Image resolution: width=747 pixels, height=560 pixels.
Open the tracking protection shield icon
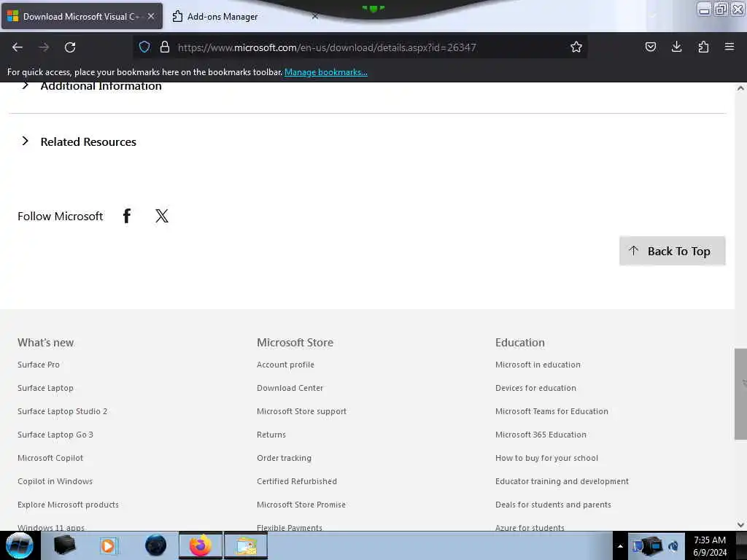[x=144, y=47]
